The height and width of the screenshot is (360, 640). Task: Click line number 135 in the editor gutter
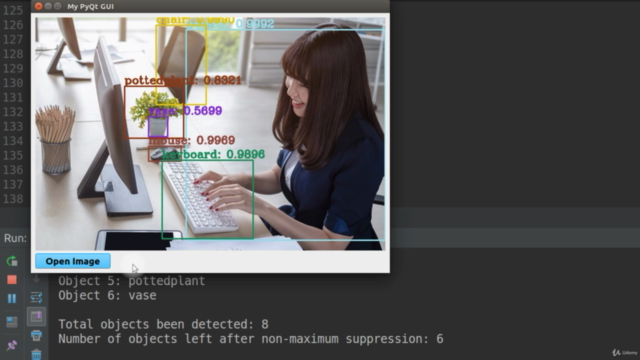[13, 155]
